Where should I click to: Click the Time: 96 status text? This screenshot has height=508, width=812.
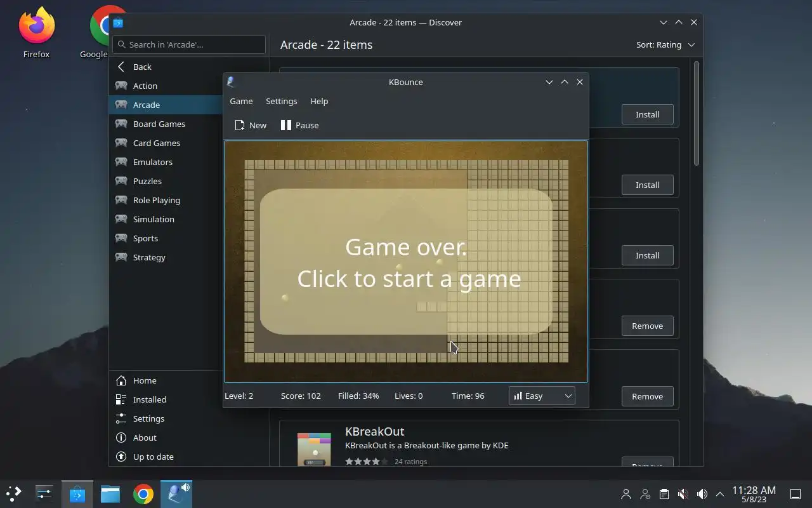(x=468, y=396)
